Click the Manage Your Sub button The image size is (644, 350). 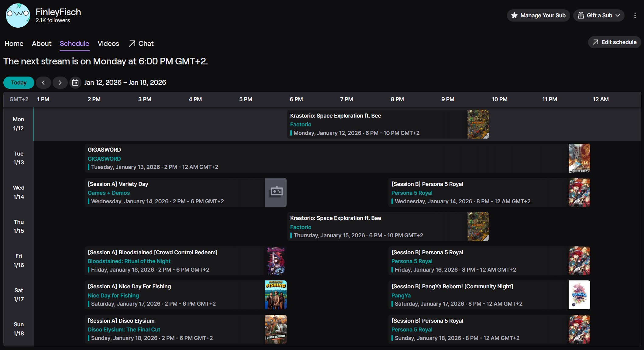538,15
